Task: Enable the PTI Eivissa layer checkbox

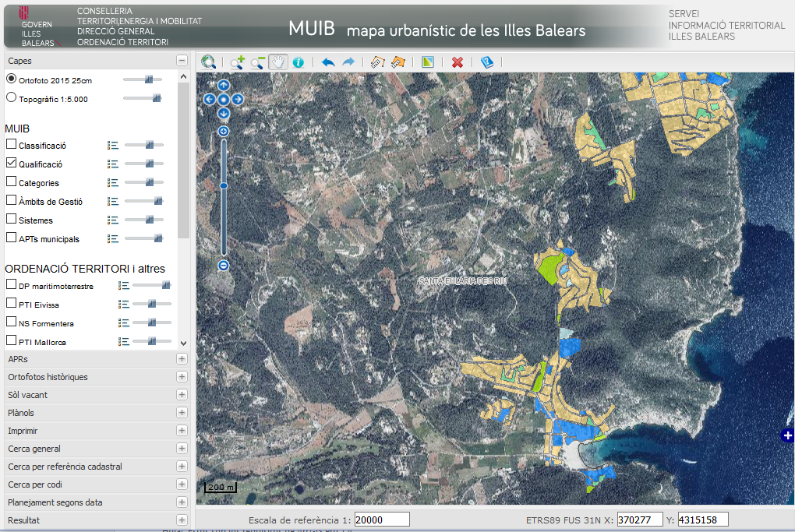Action: click(x=11, y=304)
